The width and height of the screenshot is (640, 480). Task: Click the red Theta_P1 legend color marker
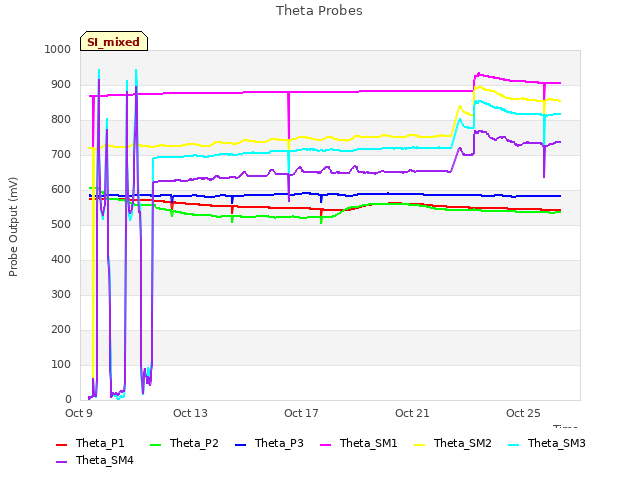(x=61, y=444)
